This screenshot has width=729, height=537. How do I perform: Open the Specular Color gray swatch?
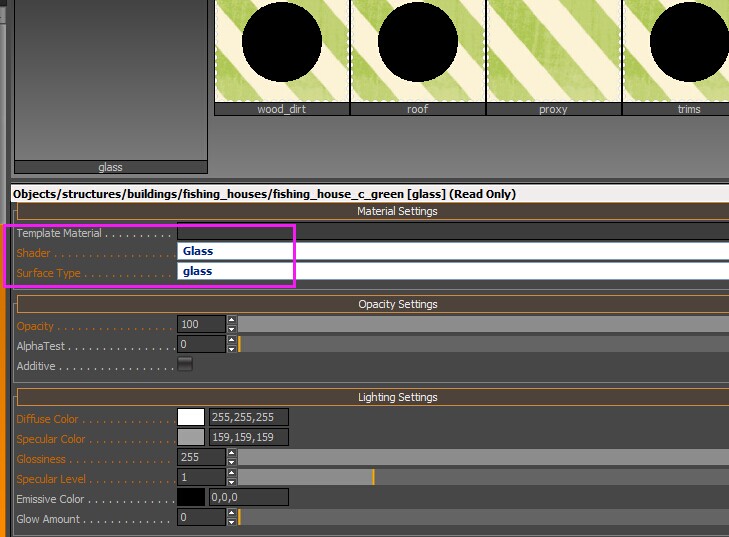pos(191,438)
